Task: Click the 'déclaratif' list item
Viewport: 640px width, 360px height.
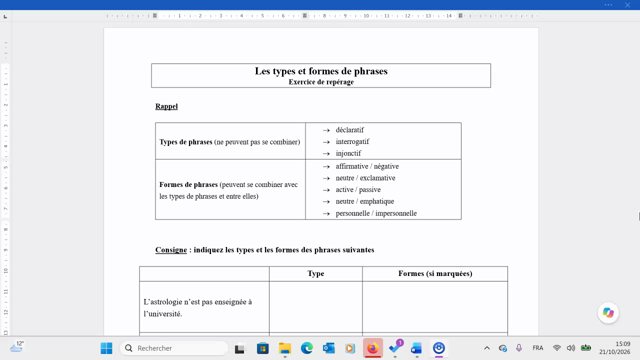Action: coord(349,130)
